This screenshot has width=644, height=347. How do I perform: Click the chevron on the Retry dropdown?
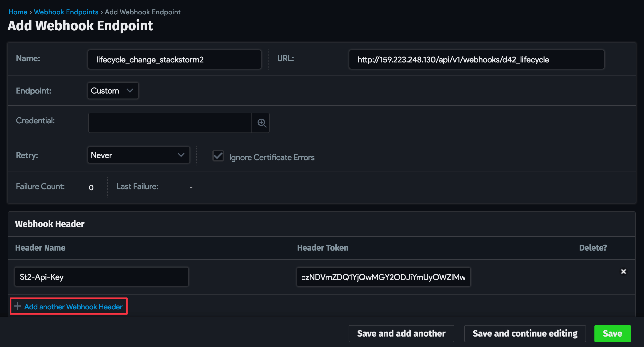[x=181, y=155]
